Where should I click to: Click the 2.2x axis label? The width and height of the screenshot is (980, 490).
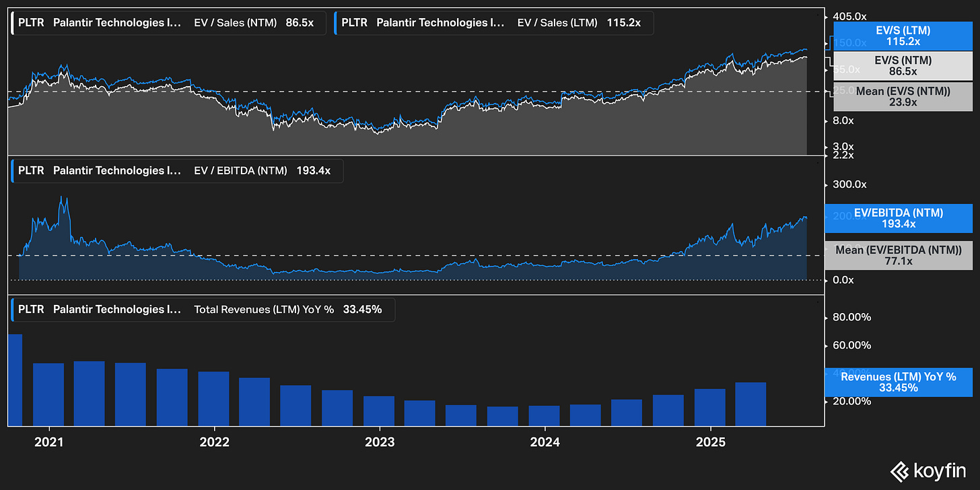843,155
